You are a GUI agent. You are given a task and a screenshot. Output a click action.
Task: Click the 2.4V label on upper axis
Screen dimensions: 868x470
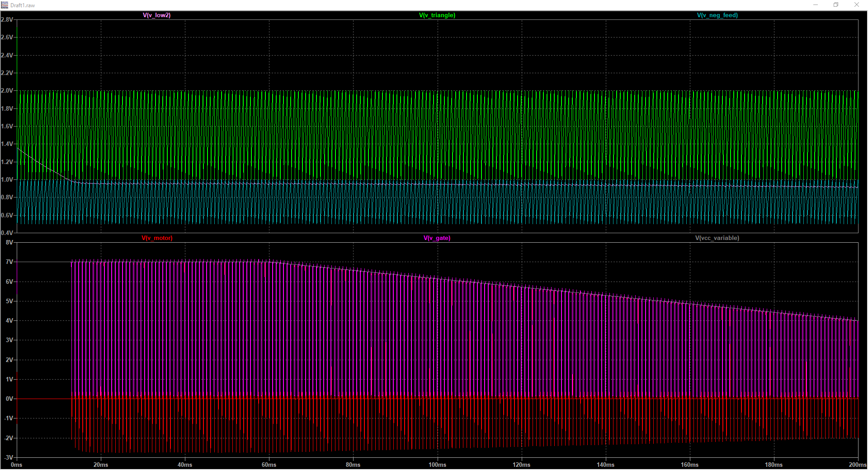coord(7,56)
